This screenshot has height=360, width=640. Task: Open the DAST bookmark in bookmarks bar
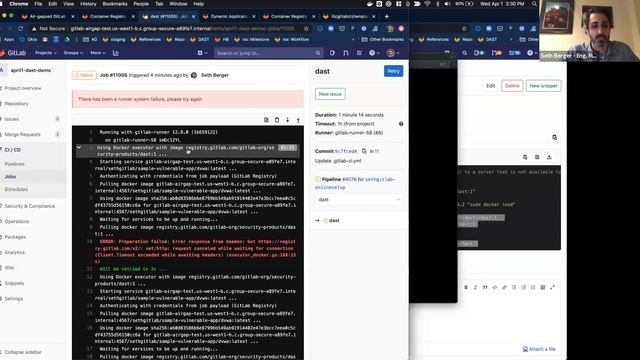200,40
